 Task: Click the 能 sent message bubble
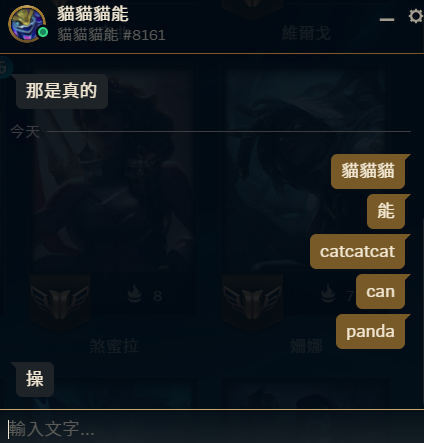[386, 211]
